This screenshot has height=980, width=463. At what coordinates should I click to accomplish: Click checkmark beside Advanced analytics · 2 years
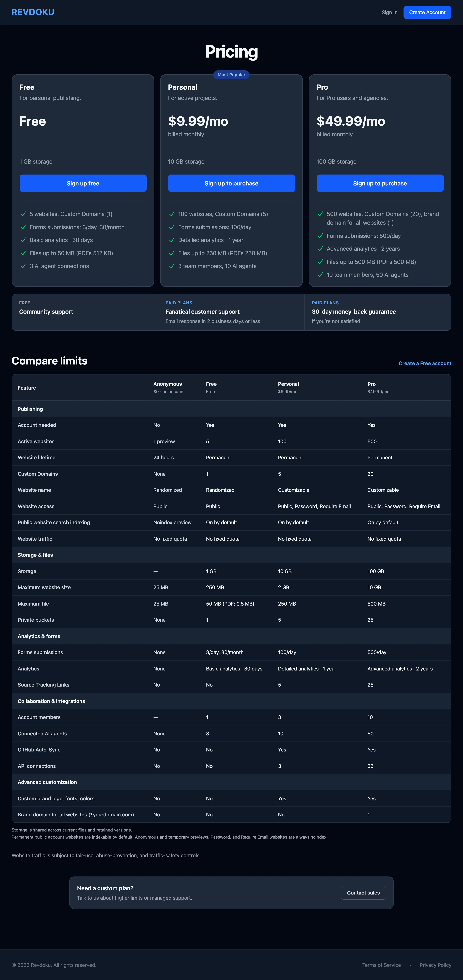click(320, 249)
